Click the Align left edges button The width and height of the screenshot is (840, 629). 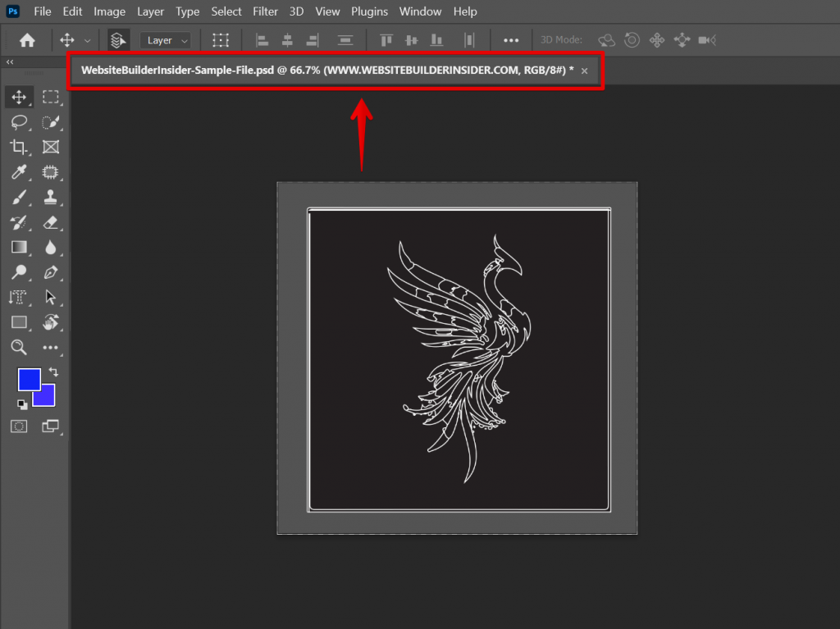click(262, 39)
